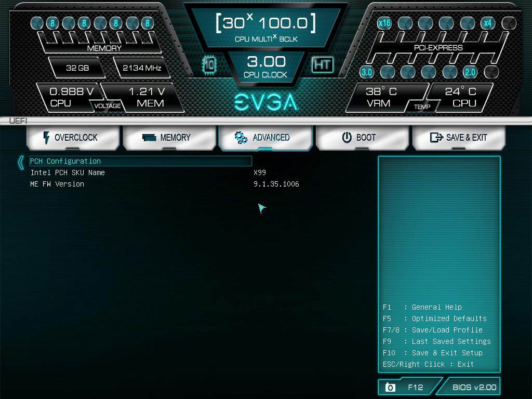Click the F12 screenshot camera icon
This screenshot has height=399, width=532.
[390, 387]
